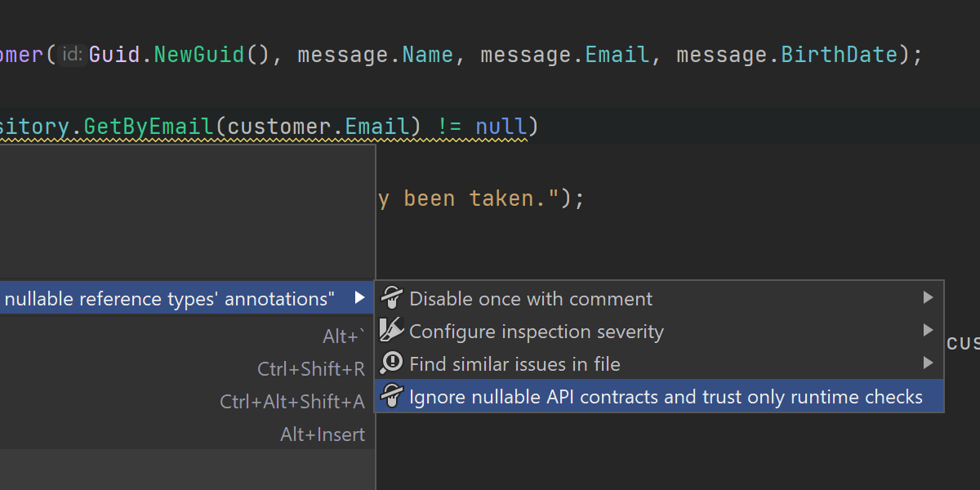This screenshot has height=490, width=980.
Task: Choose the menu entry with the Alt+` shortcut
Action: (x=344, y=336)
